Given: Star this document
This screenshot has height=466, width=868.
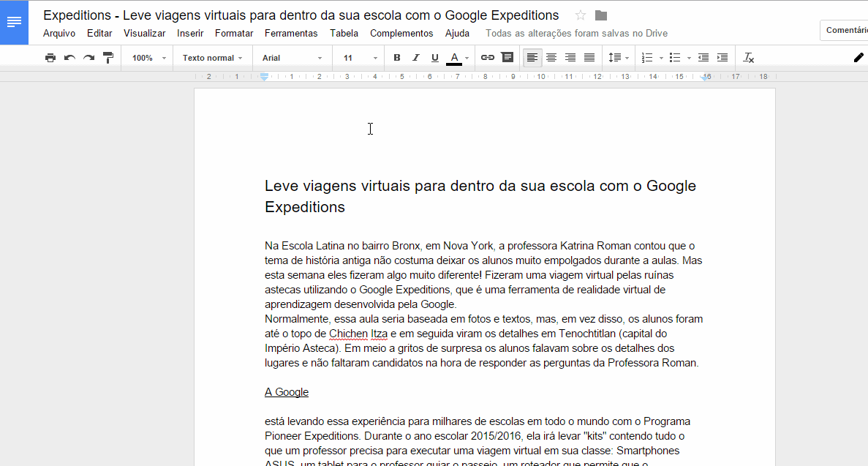Looking at the screenshot, I should pos(580,15).
